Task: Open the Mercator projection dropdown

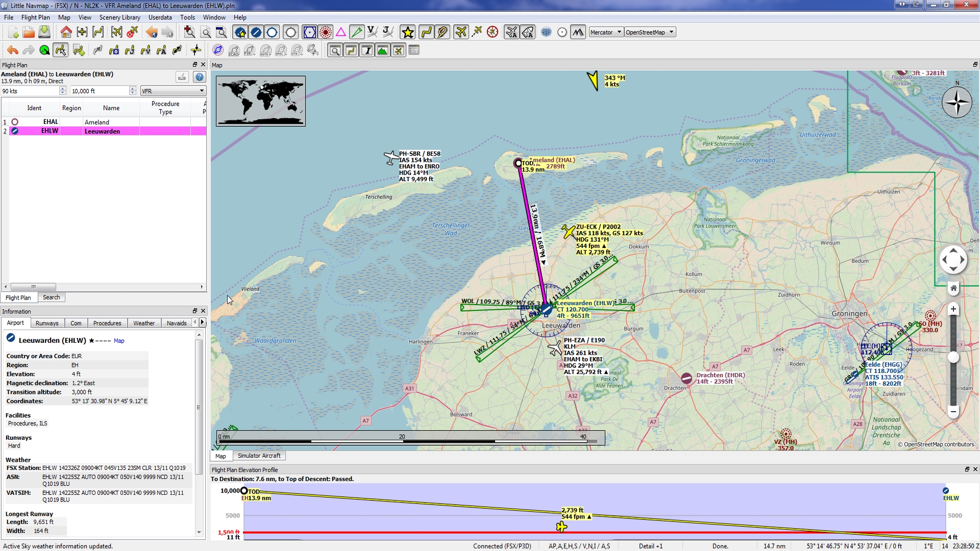Action: coord(606,32)
